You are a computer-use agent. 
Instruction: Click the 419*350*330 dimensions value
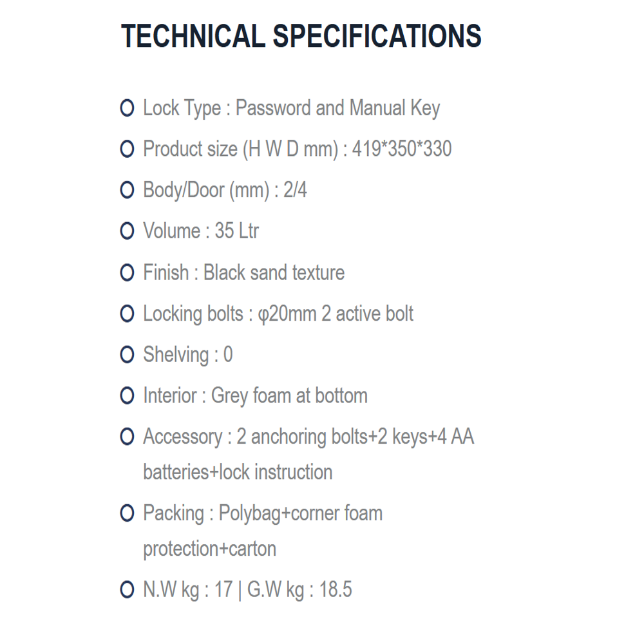pyautogui.click(x=402, y=149)
